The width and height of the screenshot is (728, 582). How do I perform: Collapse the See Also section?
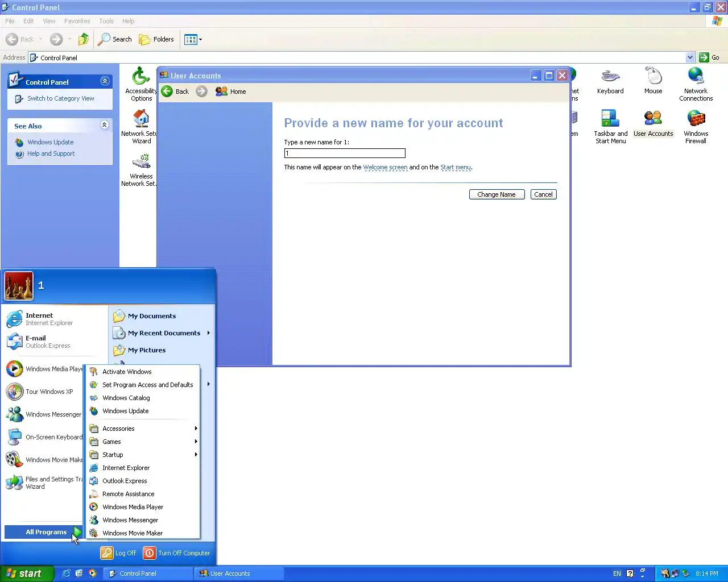(105, 125)
